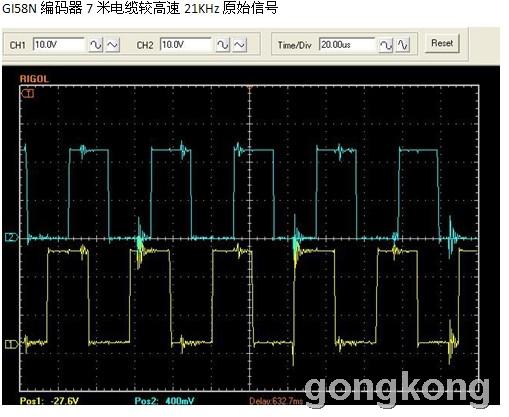509x417 pixels.
Task: Click the CH1 10.0V field
Action: click(x=59, y=45)
